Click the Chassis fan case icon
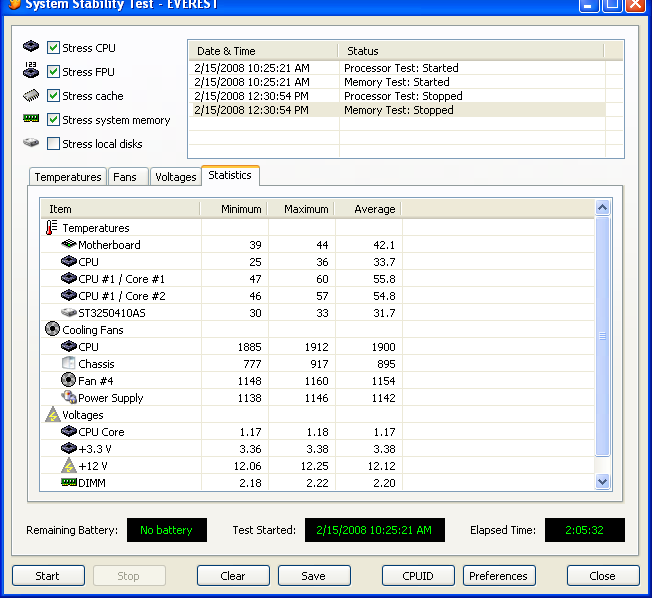The height and width of the screenshot is (598, 652). click(68, 363)
